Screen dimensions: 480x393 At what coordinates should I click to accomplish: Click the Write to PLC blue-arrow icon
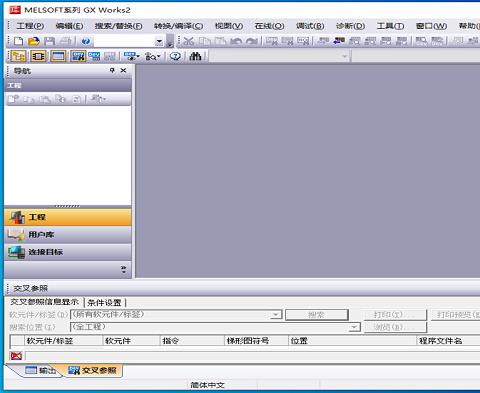coord(339,41)
